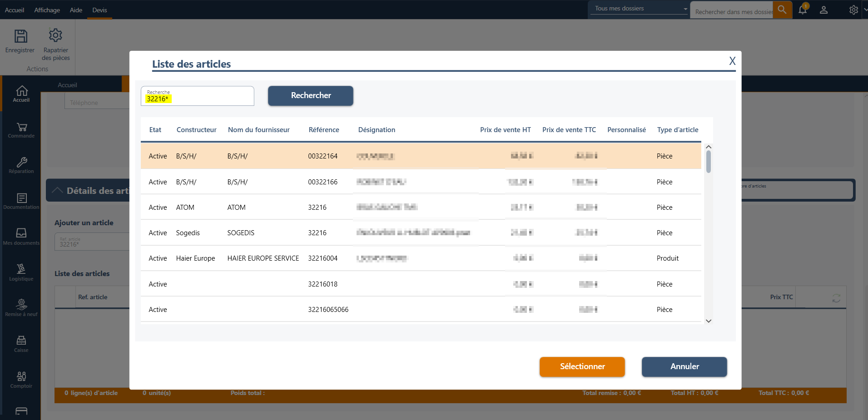Click the Produit type cell
868x420 pixels.
[668, 258]
